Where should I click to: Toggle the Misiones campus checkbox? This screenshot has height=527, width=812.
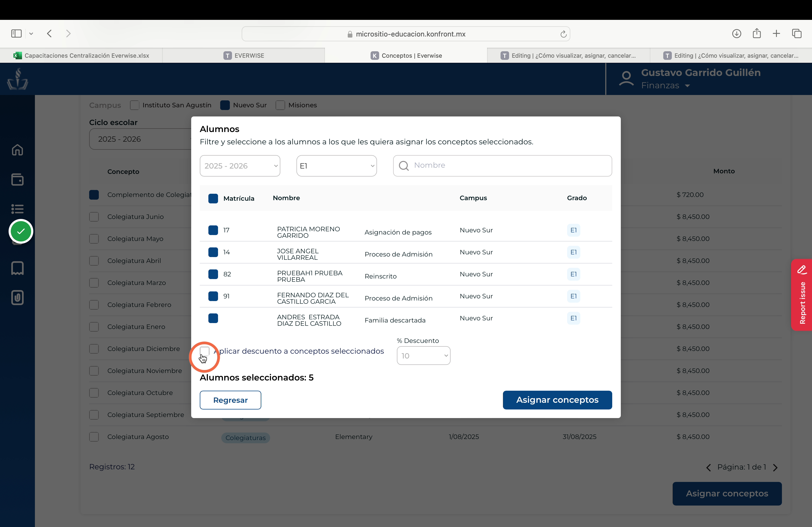coord(280,105)
